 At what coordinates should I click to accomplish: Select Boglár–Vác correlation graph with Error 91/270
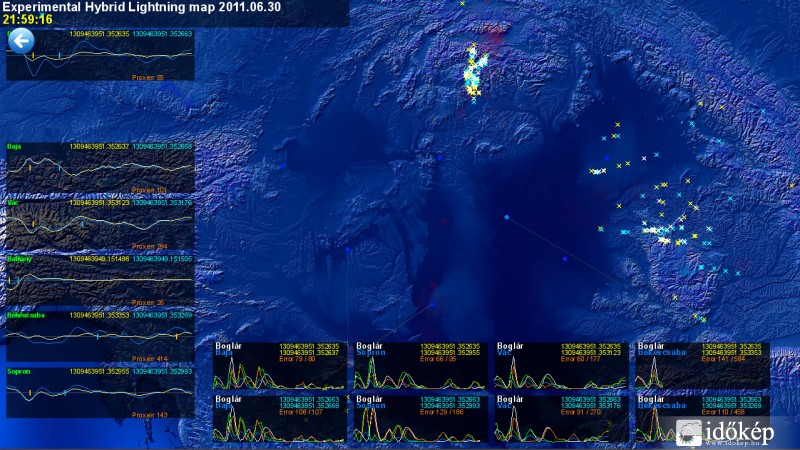tap(560, 418)
